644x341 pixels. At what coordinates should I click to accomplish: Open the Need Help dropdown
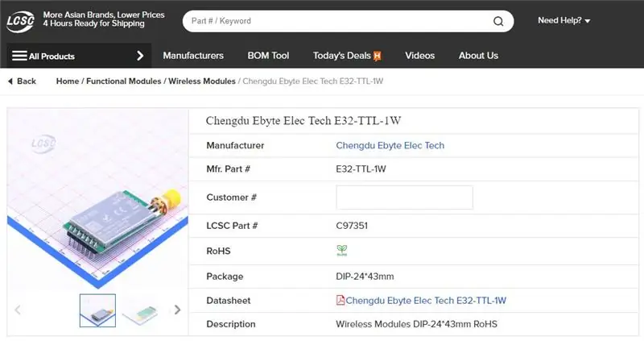tap(564, 21)
